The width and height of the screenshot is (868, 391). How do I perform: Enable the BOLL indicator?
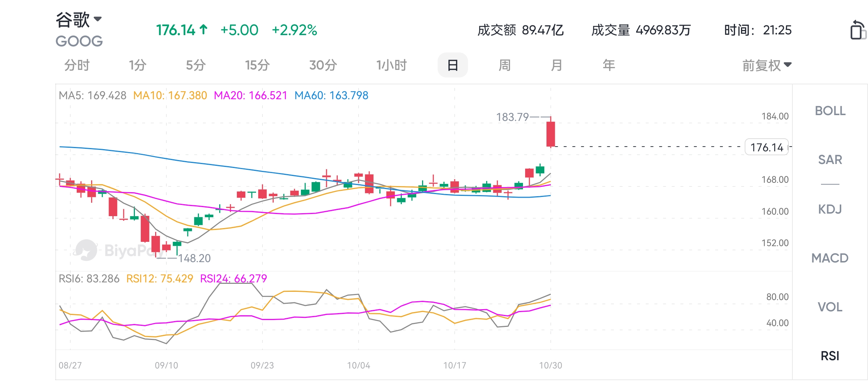point(830,111)
